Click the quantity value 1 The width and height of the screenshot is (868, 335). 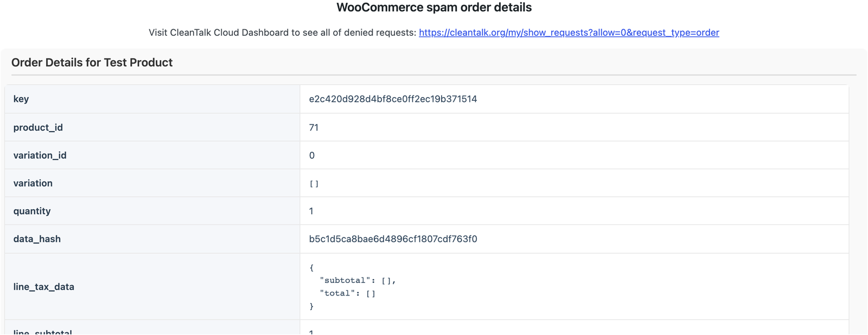(311, 211)
